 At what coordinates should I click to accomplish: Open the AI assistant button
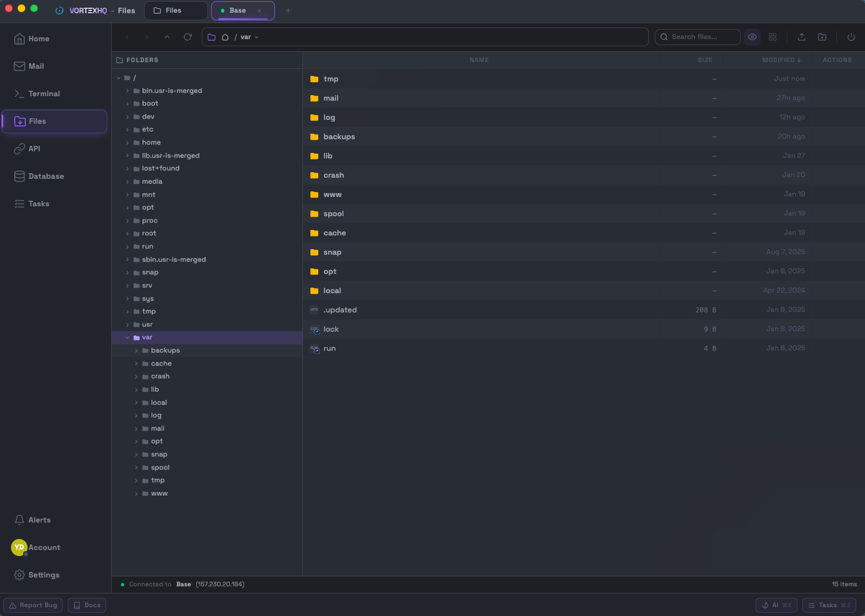coord(777,605)
